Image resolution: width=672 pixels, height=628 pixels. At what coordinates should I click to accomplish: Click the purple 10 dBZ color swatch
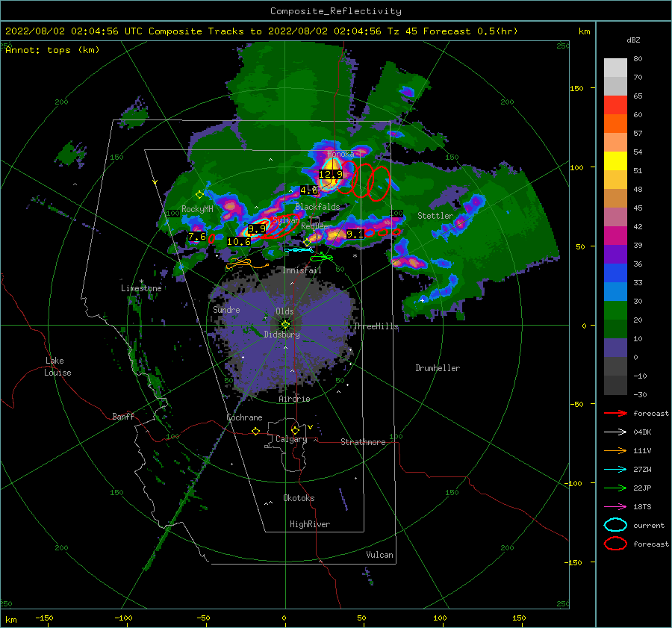pyautogui.click(x=615, y=347)
